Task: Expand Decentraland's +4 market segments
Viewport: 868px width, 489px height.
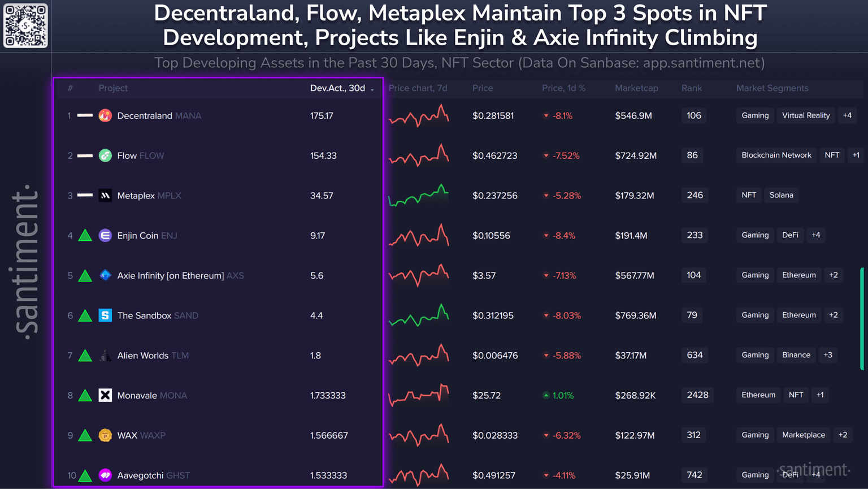Action: (x=847, y=115)
